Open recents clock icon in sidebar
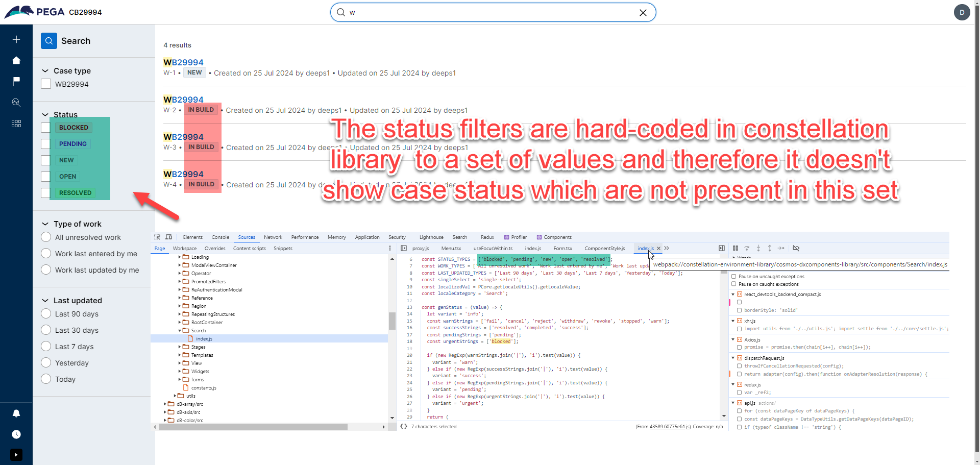 pos(16,434)
